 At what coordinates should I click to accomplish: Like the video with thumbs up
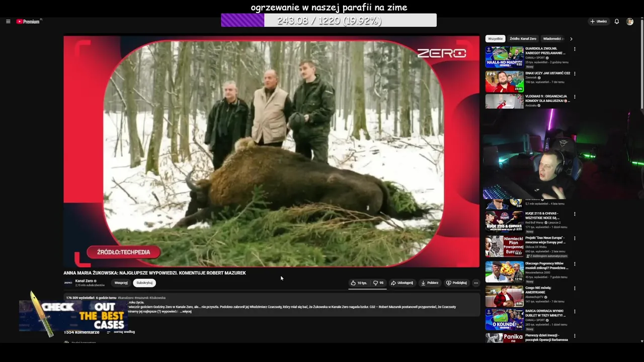(359, 283)
